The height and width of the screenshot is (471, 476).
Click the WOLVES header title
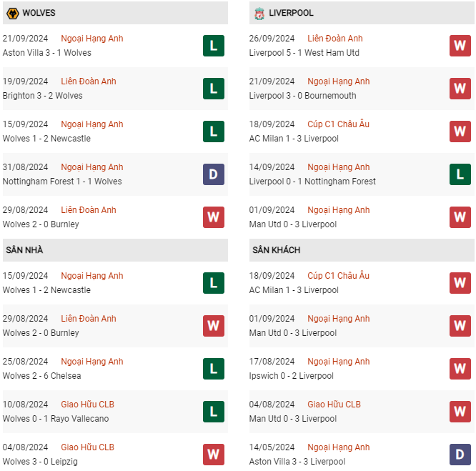39,13
